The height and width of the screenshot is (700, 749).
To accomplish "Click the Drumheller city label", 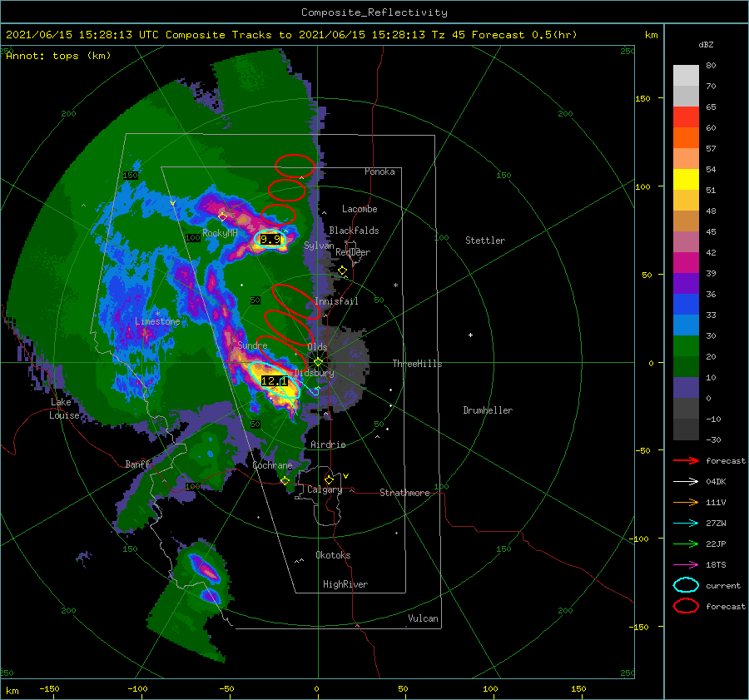I will 488,410.
